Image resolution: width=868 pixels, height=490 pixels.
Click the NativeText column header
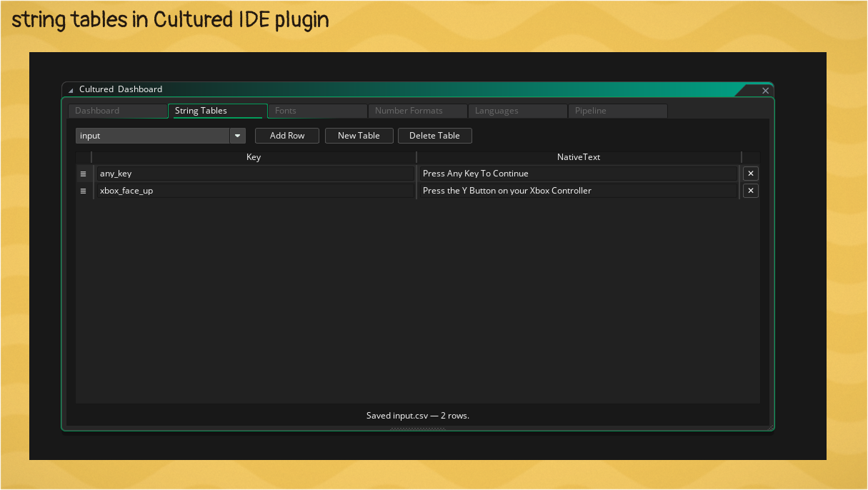pyautogui.click(x=579, y=157)
